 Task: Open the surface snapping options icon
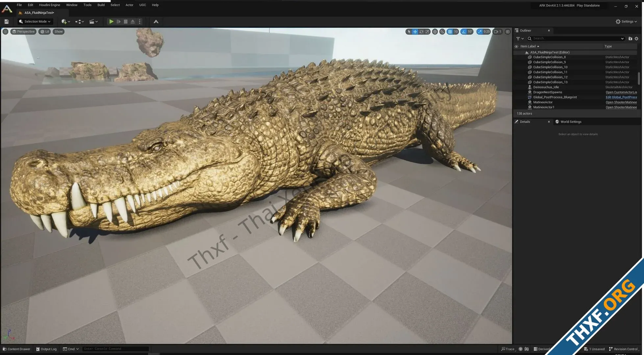(x=442, y=32)
